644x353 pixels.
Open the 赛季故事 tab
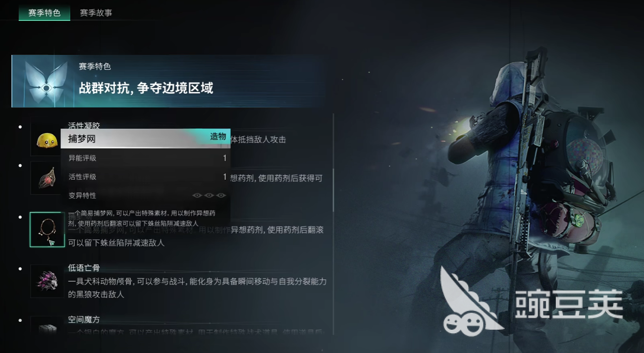[96, 13]
